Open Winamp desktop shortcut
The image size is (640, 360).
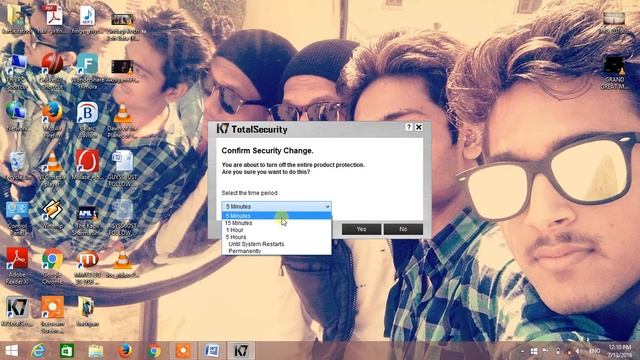(x=52, y=214)
